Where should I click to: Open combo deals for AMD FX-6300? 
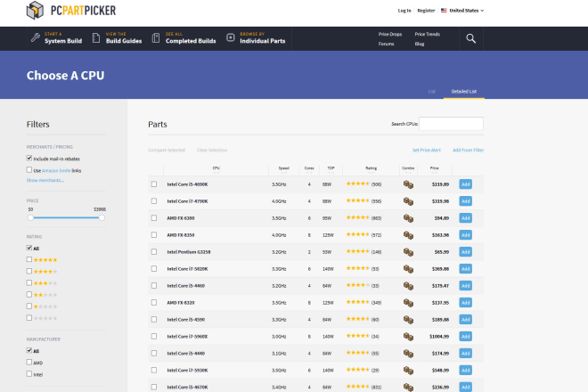pos(408,218)
